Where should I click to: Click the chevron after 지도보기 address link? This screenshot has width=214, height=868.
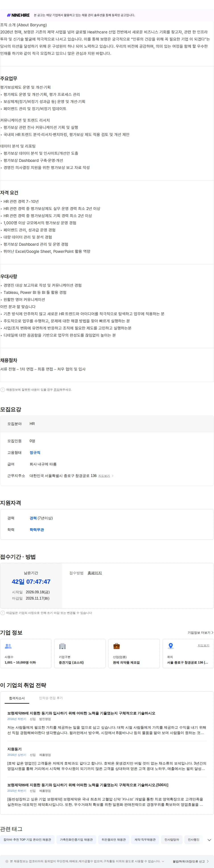113,476
